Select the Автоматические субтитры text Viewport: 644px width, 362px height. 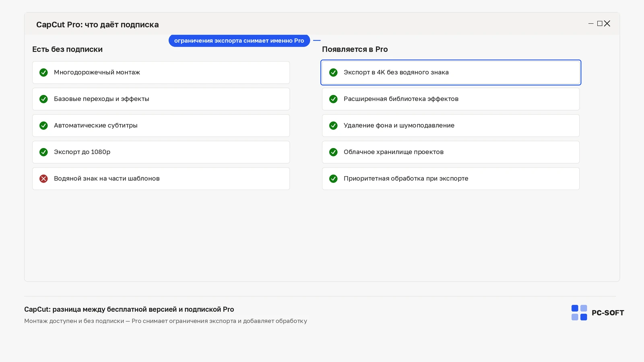(x=96, y=125)
